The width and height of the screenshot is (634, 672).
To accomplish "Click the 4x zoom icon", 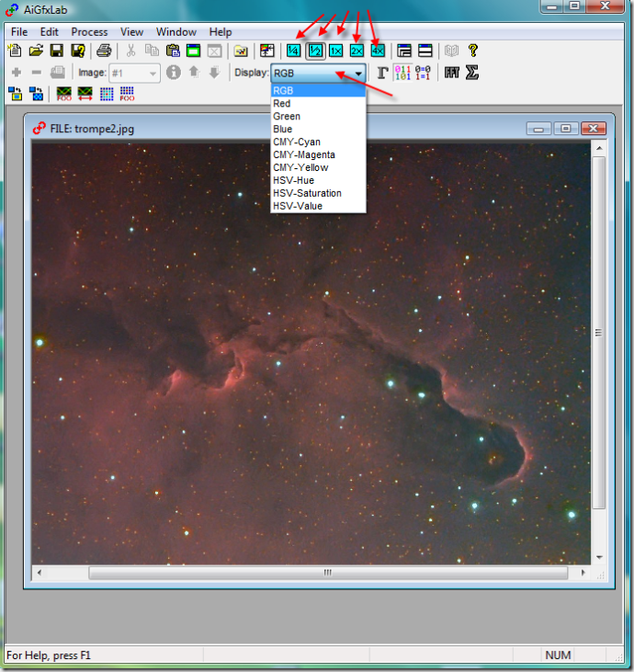I will (377, 51).
